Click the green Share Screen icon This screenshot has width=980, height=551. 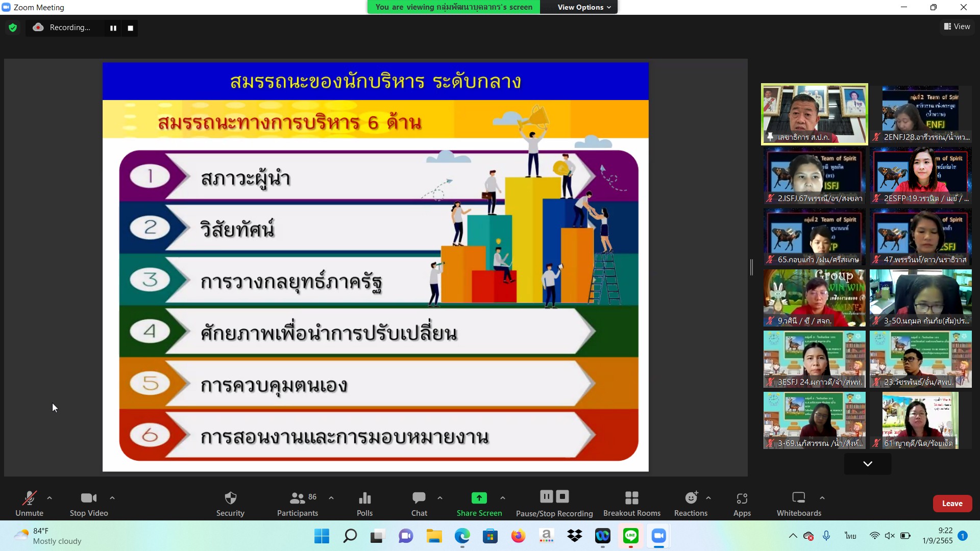tap(479, 498)
